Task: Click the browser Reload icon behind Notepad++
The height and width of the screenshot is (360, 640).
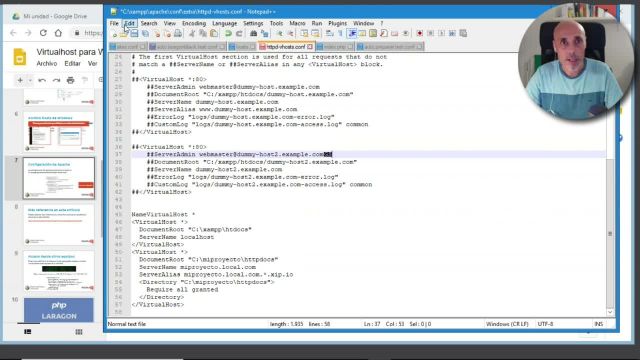Action: pos(43,33)
